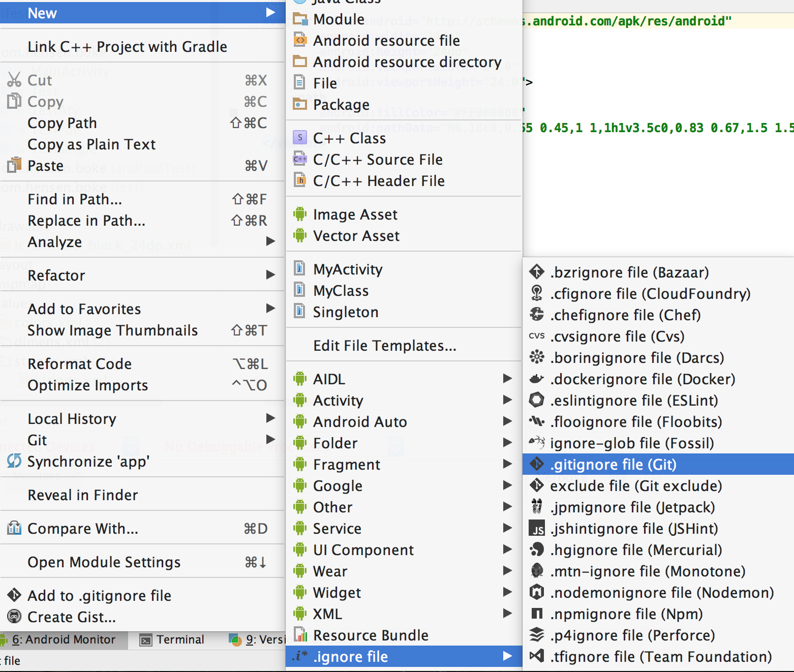The width and height of the screenshot is (794, 672).
Task: Click the Git icon beside .gitignore file
Action: pos(536,464)
